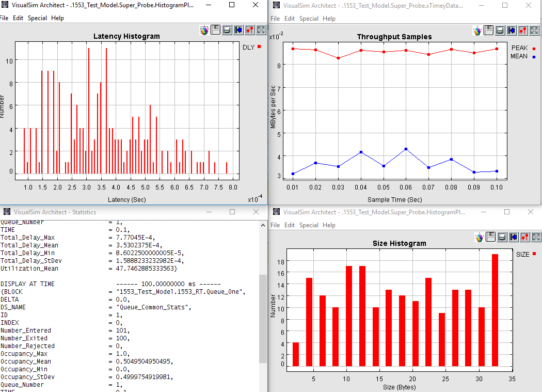
Task: Reset axes with blue arrow in Throughput Samples
Action: pyautogui.click(x=512, y=30)
